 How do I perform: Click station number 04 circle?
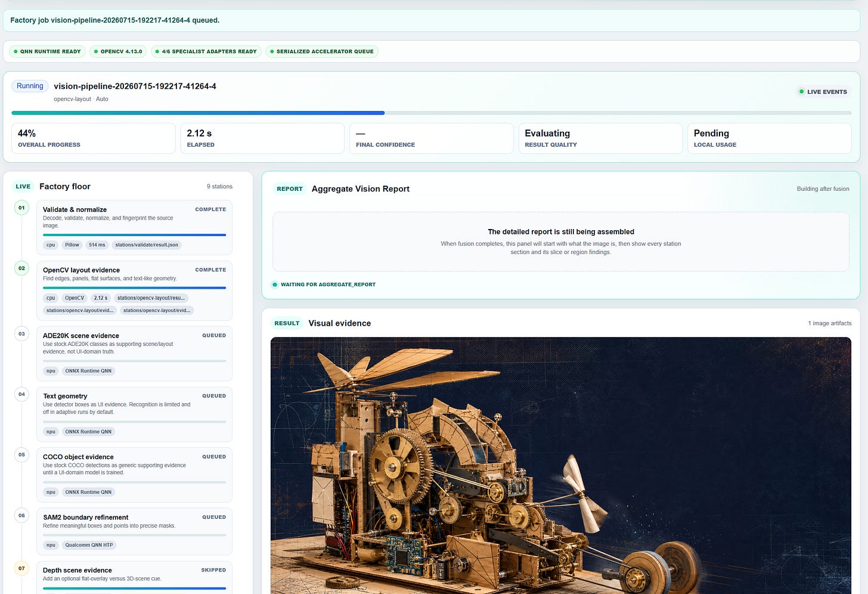21,394
